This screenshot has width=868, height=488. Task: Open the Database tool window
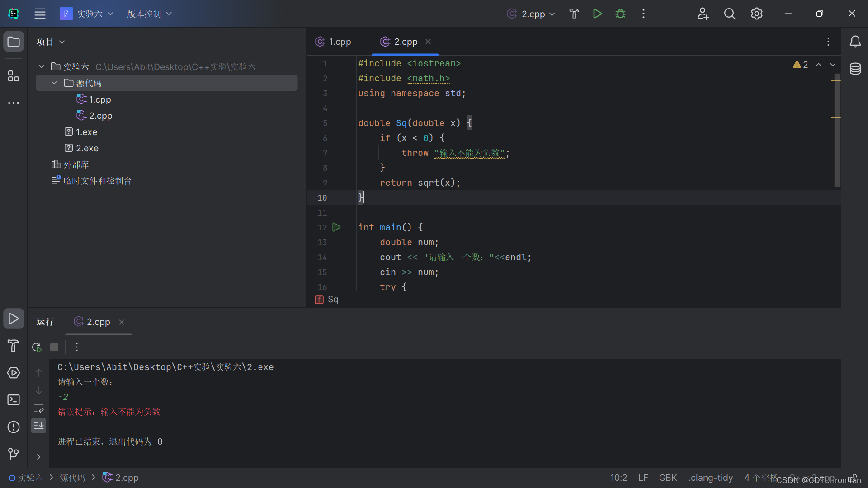855,69
